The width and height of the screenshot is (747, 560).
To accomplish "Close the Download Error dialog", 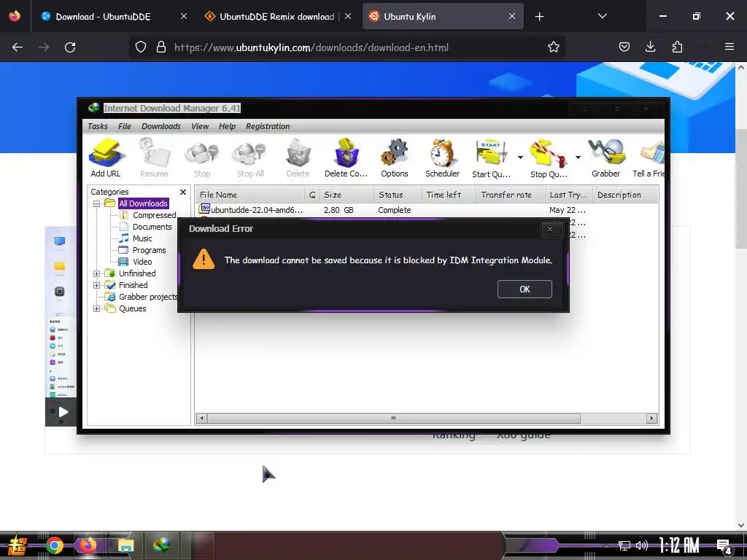I will click(x=550, y=230).
